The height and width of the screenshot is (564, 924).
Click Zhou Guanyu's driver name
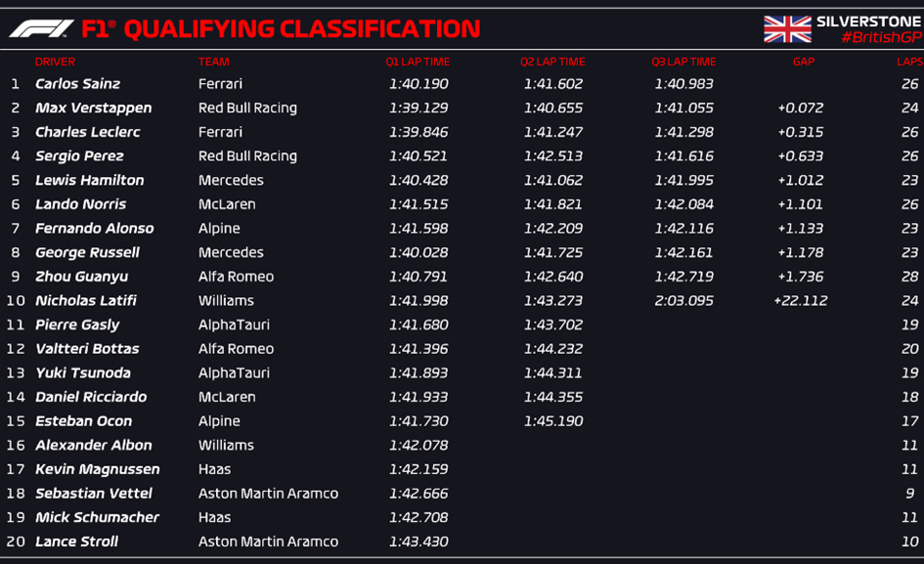pos(82,277)
